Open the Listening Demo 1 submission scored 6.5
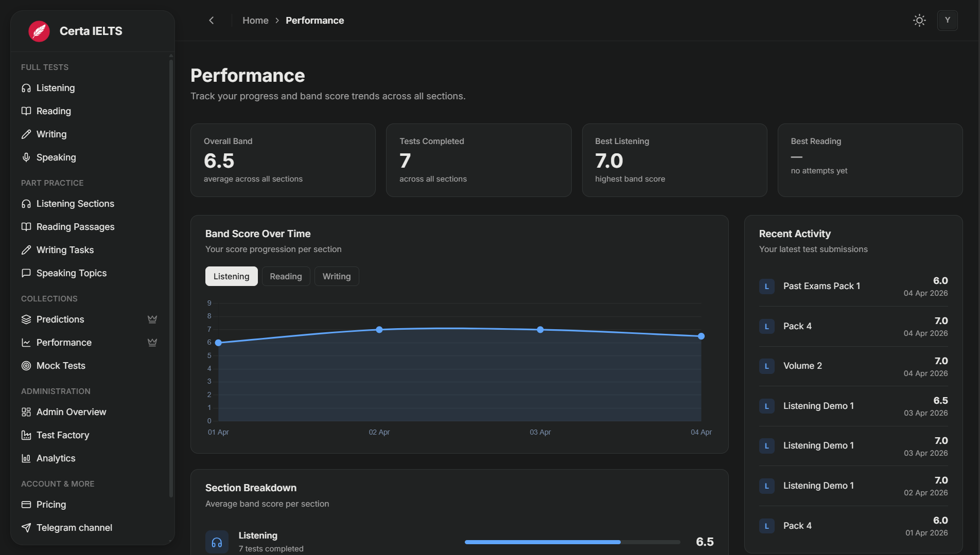980x555 pixels. (853, 406)
